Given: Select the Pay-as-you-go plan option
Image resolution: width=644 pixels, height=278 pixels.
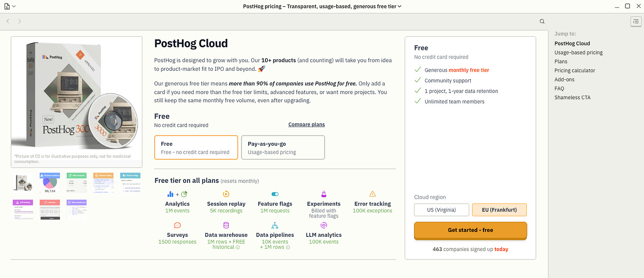Looking at the screenshot, I should click(283, 147).
